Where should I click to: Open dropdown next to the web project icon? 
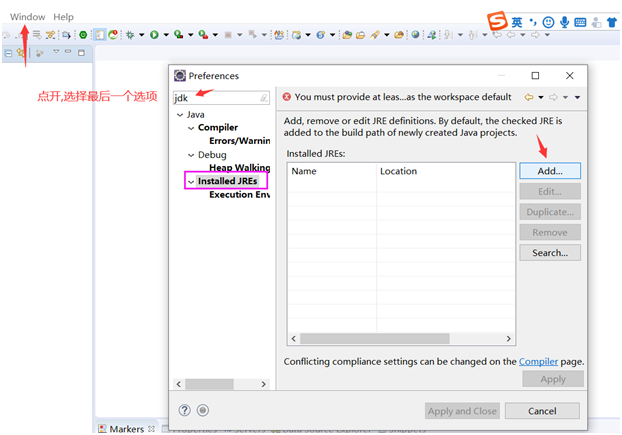(x=308, y=35)
